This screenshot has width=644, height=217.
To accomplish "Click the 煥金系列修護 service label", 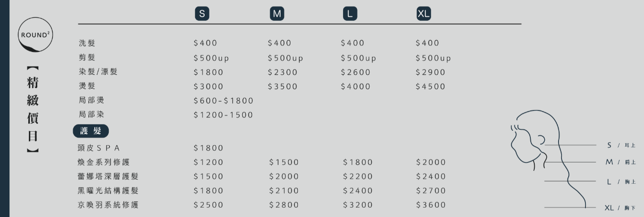I will click(104, 162).
